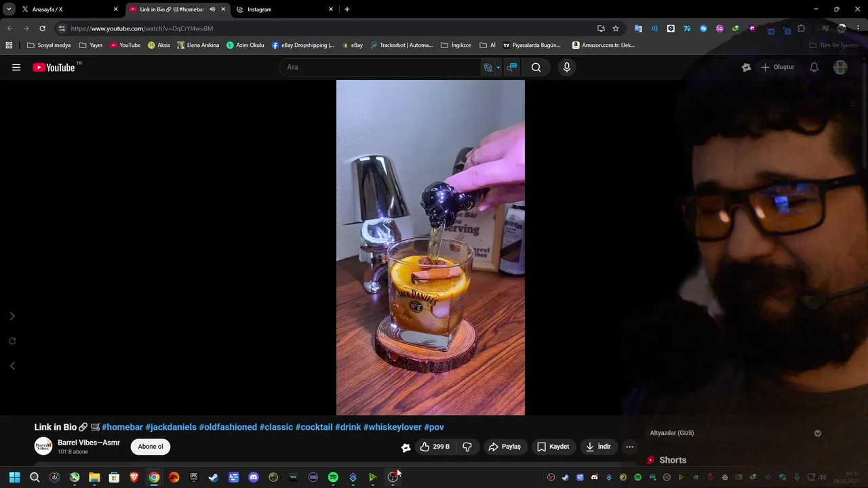Open a new Chrome tab
868x488 pixels.
coord(347,9)
